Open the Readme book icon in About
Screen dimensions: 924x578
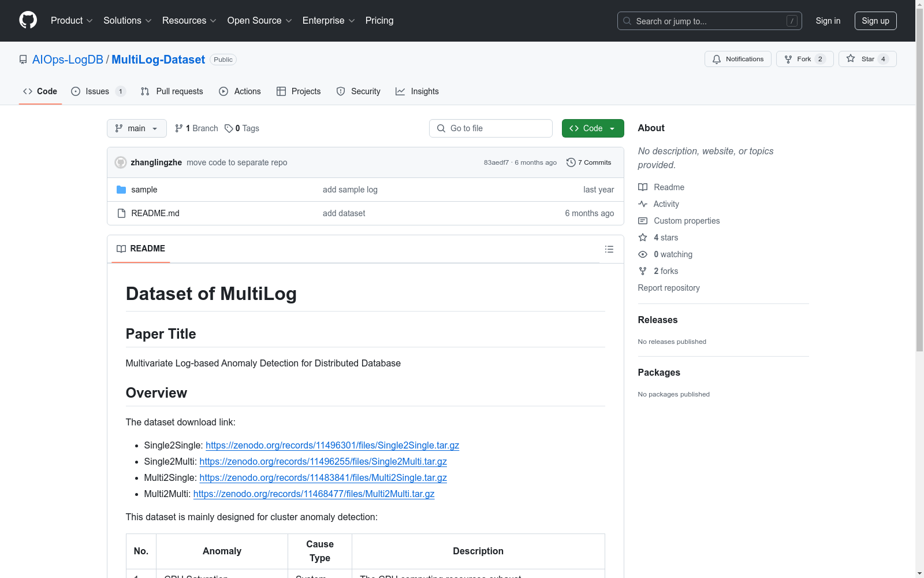point(642,187)
